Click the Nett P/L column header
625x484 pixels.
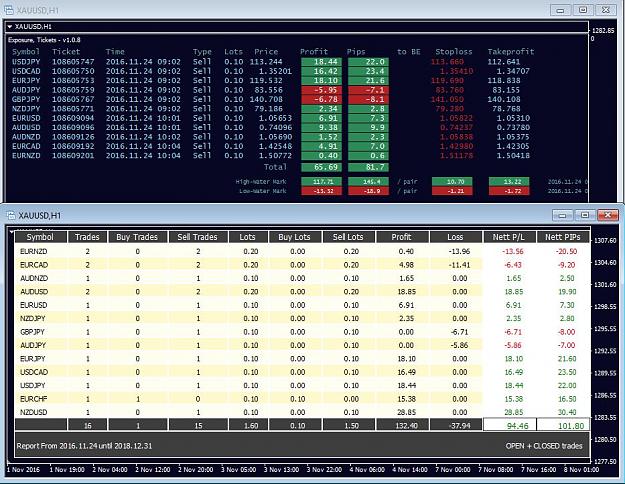click(x=509, y=237)
